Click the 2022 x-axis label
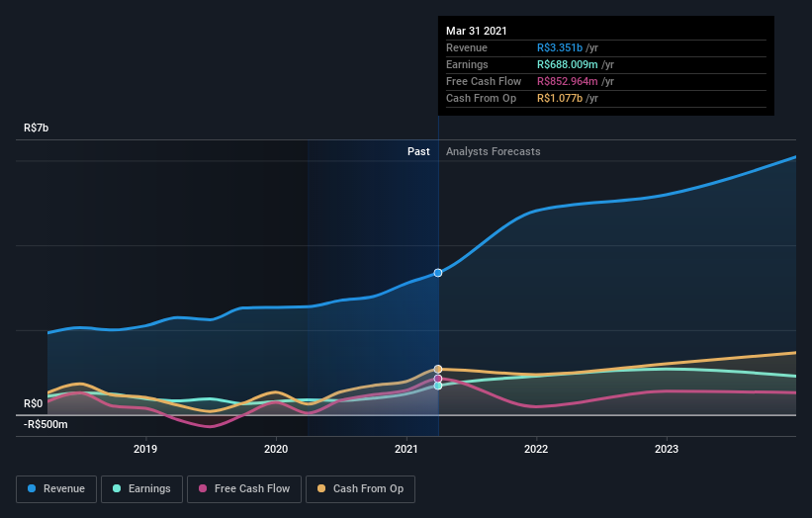The width and height of the screenshot is (812, 518). pyautogui.click(x=536, y=449)
